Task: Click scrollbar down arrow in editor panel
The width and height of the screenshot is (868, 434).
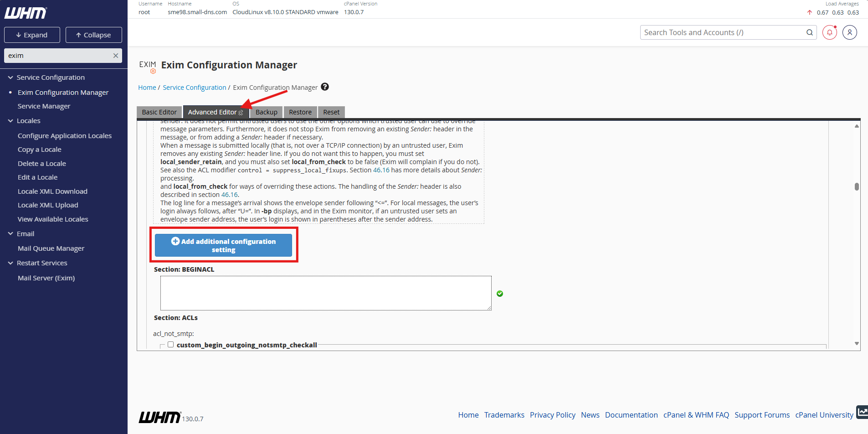Action: pyautogui.click(x=857, y=344)
